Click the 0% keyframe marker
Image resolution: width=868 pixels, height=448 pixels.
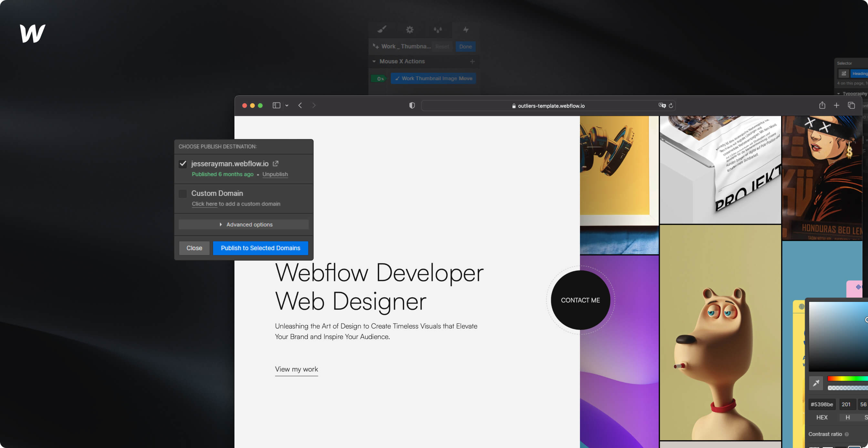(x=378, y=79)
